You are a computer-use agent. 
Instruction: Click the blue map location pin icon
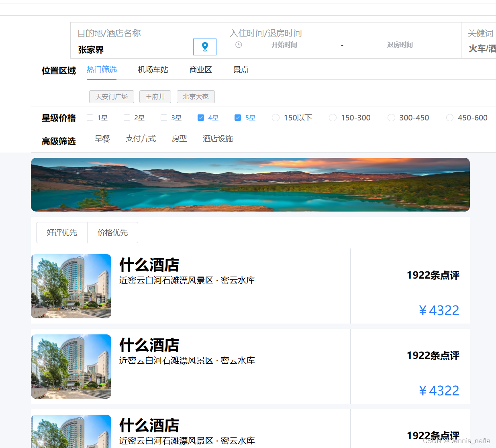[204, 47]
